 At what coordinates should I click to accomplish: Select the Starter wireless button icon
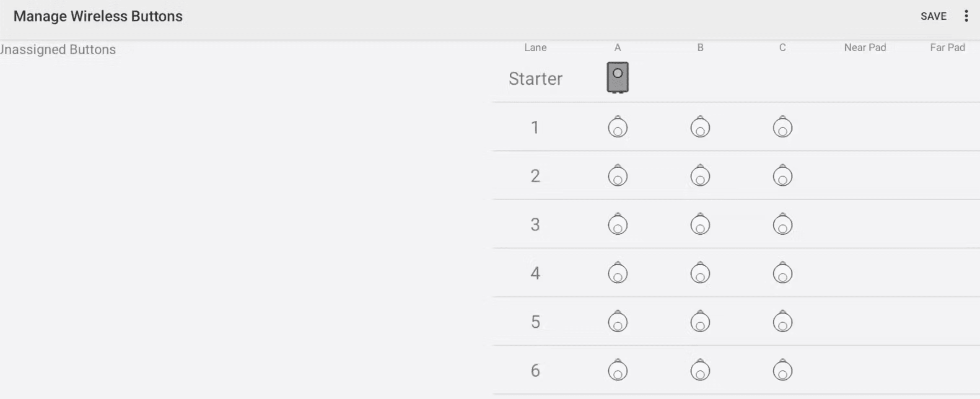point(617,78)
